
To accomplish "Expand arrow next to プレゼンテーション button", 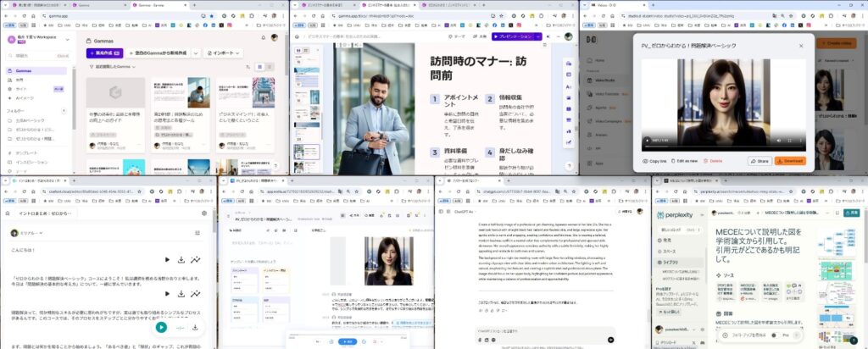I will point(538,36).
